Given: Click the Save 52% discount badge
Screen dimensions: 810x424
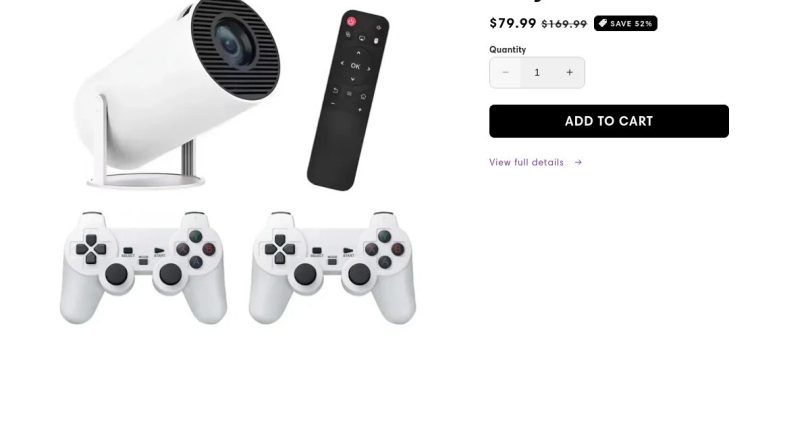Looking at the screenshot, I should pos(625,23).
